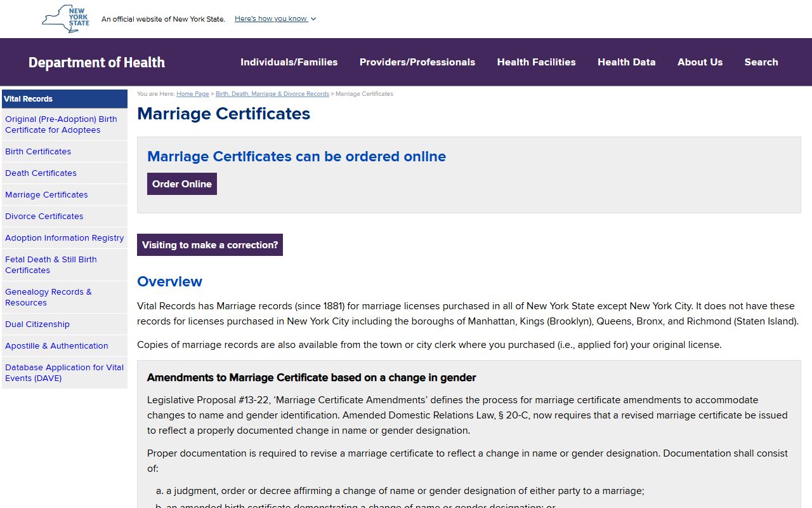Open Adoption Information Registry link
Image resolution: width=812 pixels, height=508 pixels.
pyautogui.click(x=65, y=238)
